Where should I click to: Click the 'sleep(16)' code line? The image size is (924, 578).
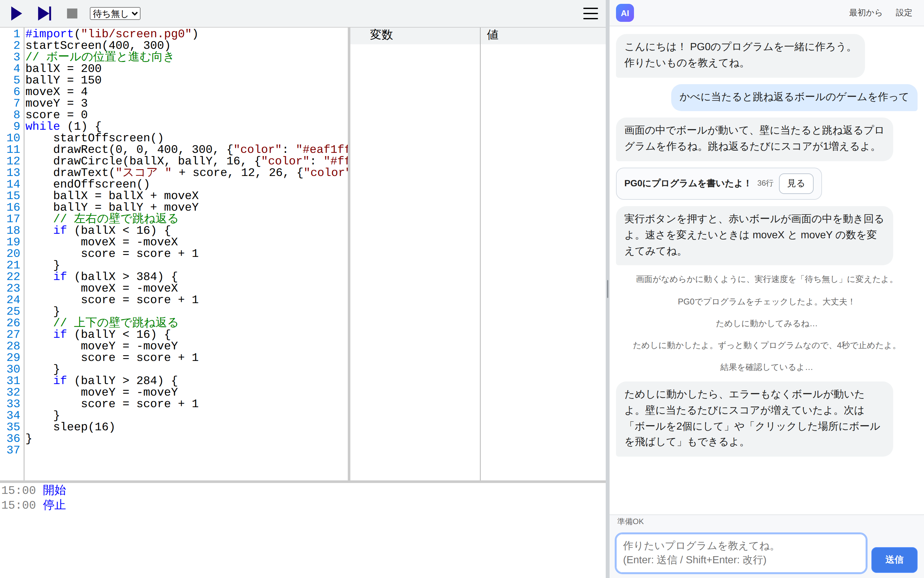(84, 427)
